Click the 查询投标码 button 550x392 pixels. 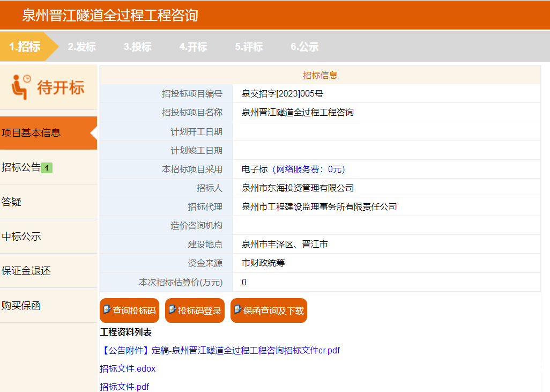(x=129, y=310)
